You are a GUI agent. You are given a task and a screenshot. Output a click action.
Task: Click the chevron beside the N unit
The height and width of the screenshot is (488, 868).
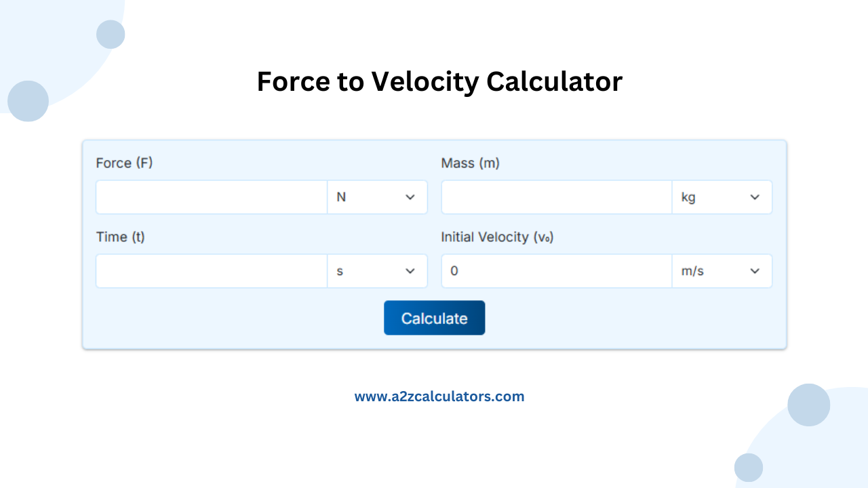coord(410,197)
